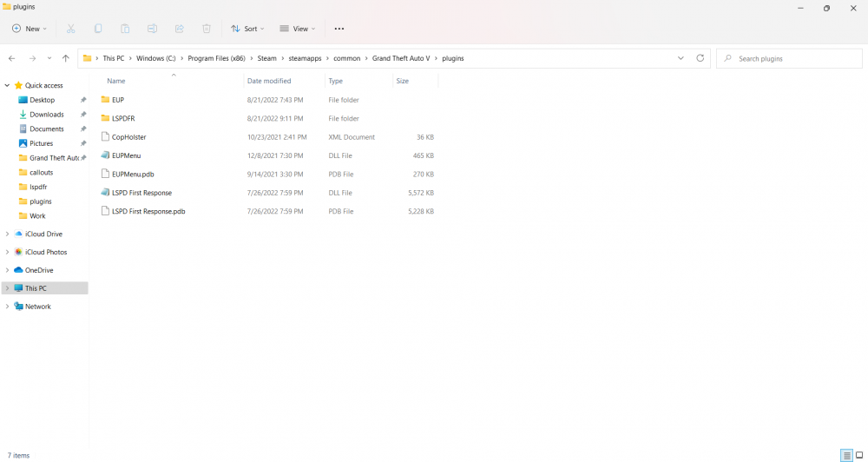Expand iCloud Photos in sidebar
This screenshot has width=868, height=462.
point(7,252)
